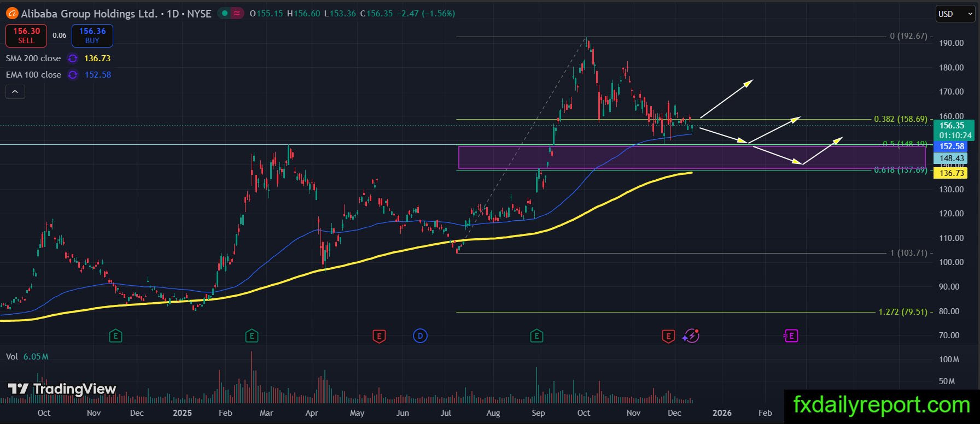Open the red earnings marker near Dec 2025
Image resolution: width=980 pixels, height=424 pixels.
(668, 336)
